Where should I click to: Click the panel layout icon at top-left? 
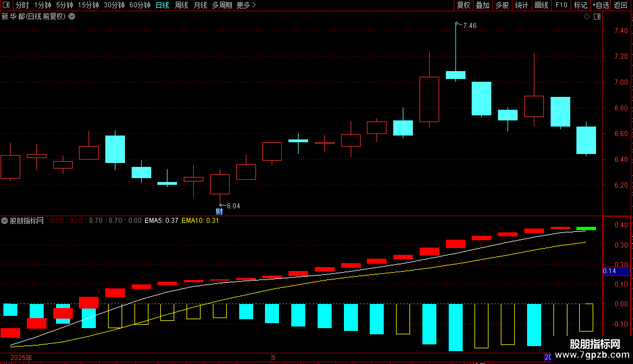(6, 5)
